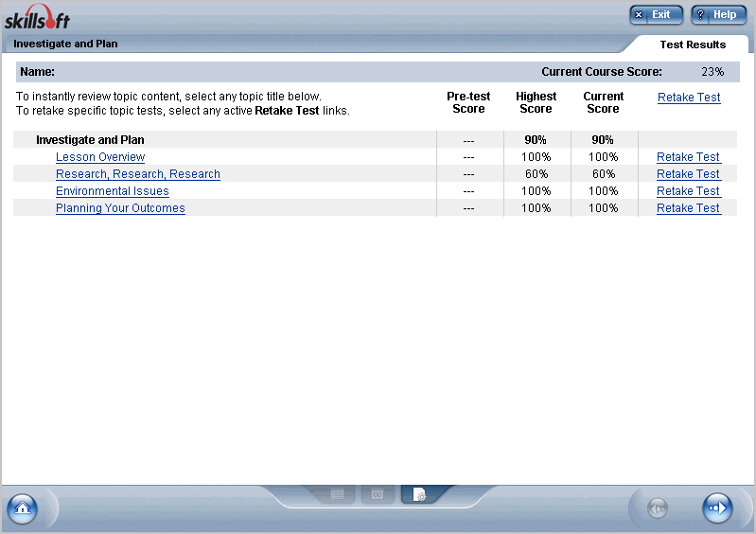The height and width of the screenshot is (534, 756).
Task: Click the Investigate and Plan title in header bar
Action: pos(65,44)
